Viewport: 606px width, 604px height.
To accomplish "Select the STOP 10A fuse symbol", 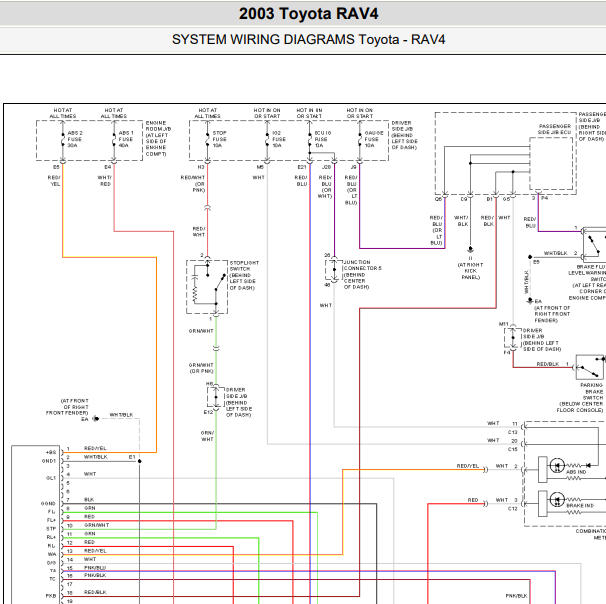I will tap(208, 140).
